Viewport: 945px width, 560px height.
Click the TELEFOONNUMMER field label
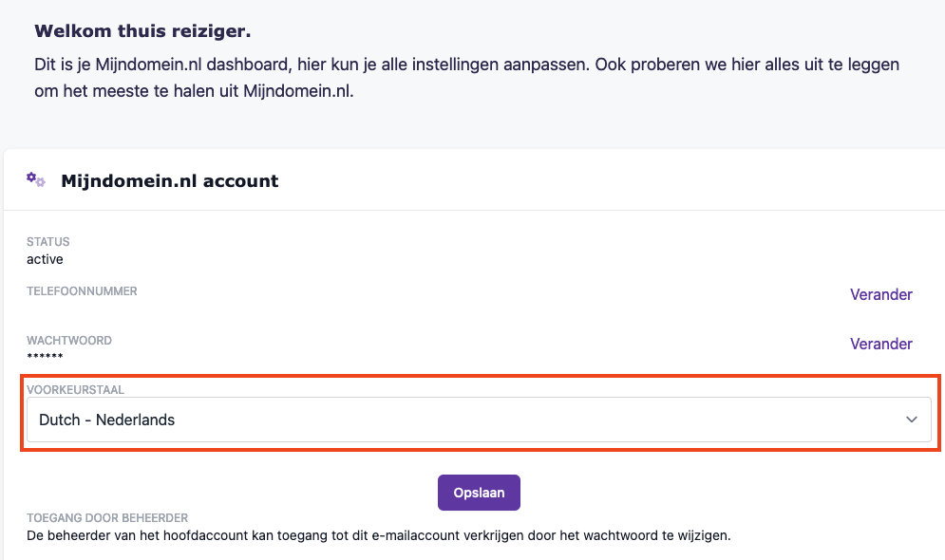click(82, 291)
